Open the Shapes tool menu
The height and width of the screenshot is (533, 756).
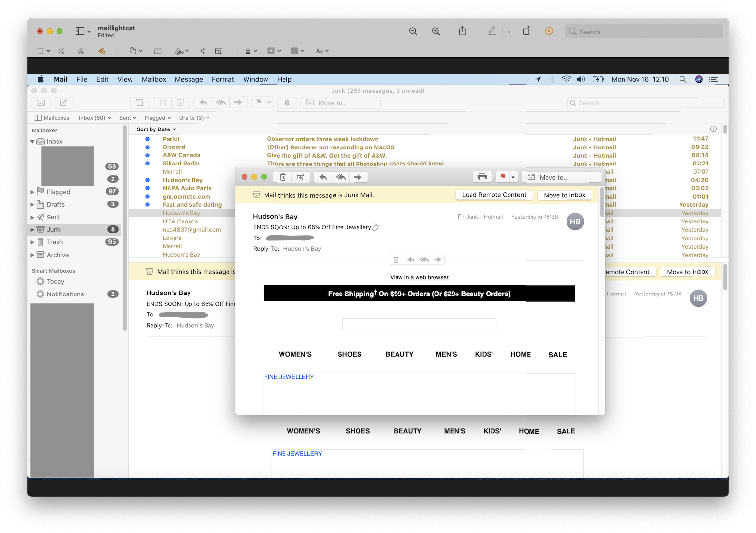135,51
